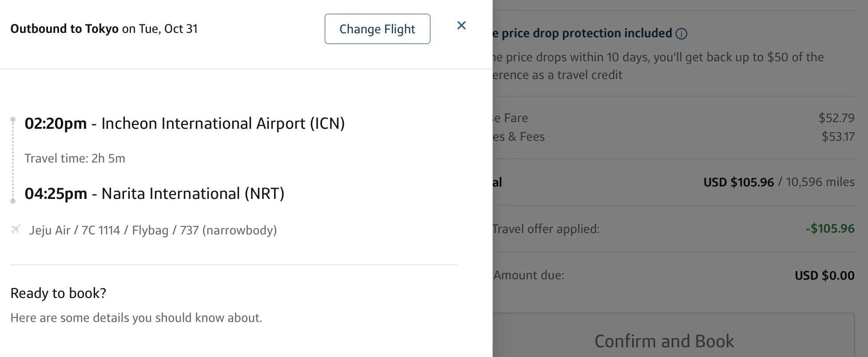Click the 04:25pm arrival time
The height and width of the screenshot is (357, 868).
[56, 194]
